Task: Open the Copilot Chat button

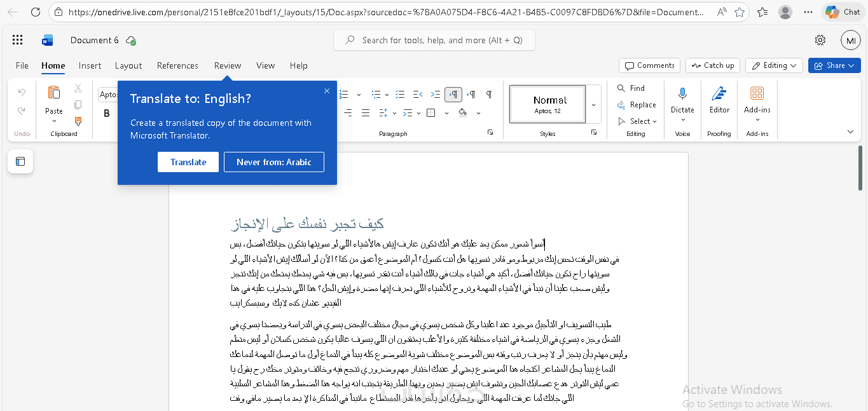Action: 843,12
